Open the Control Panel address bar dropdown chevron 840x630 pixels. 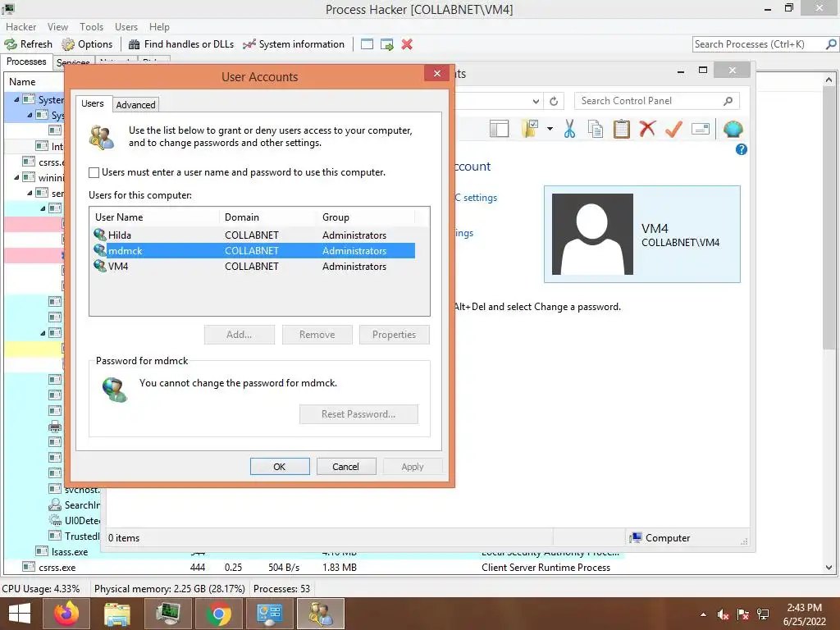536,101
